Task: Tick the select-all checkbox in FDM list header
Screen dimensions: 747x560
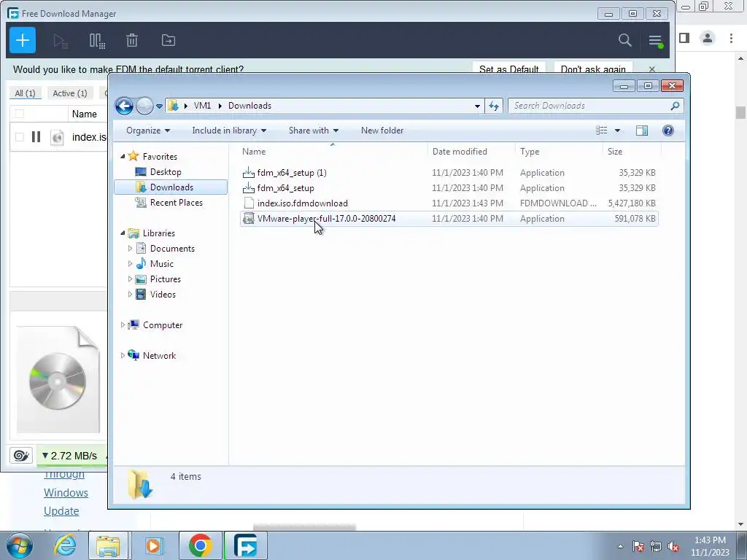Action: click(x=20, y=114)
